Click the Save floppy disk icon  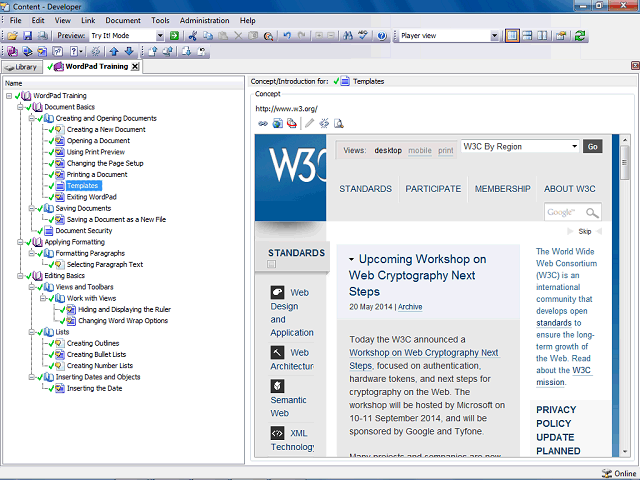[x=27, y=36]
